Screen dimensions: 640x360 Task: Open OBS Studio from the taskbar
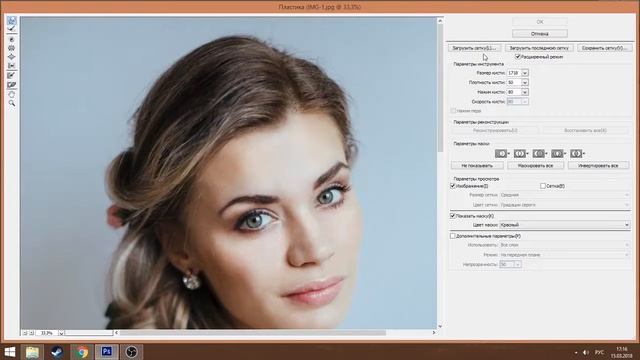click(x=131, y=352)
